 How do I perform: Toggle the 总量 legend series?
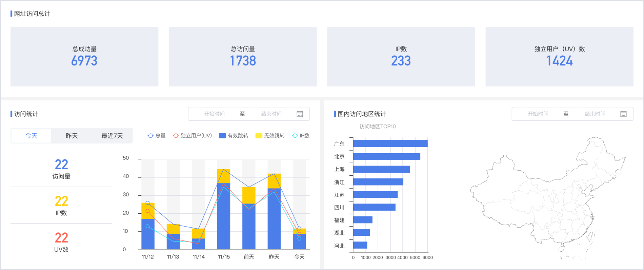click(157, 136)
